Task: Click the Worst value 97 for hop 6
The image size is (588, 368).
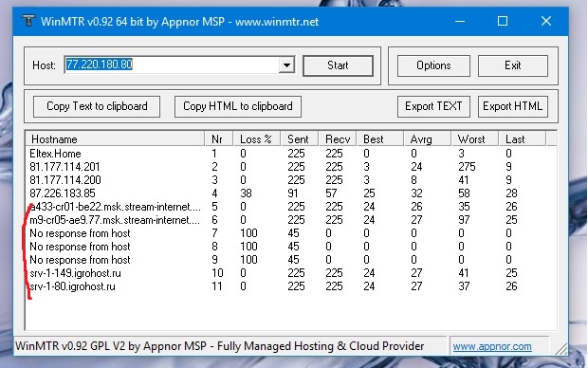Action: [x=464, y=220]
